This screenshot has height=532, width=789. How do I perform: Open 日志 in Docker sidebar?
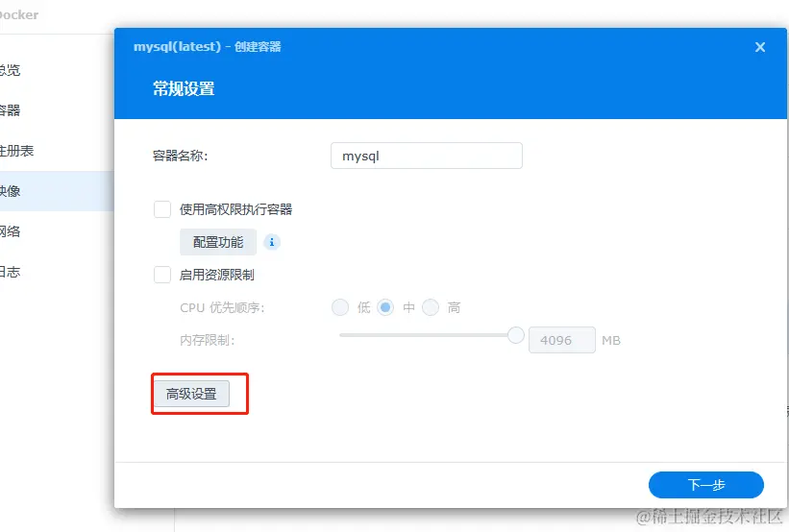click(10, 272)
